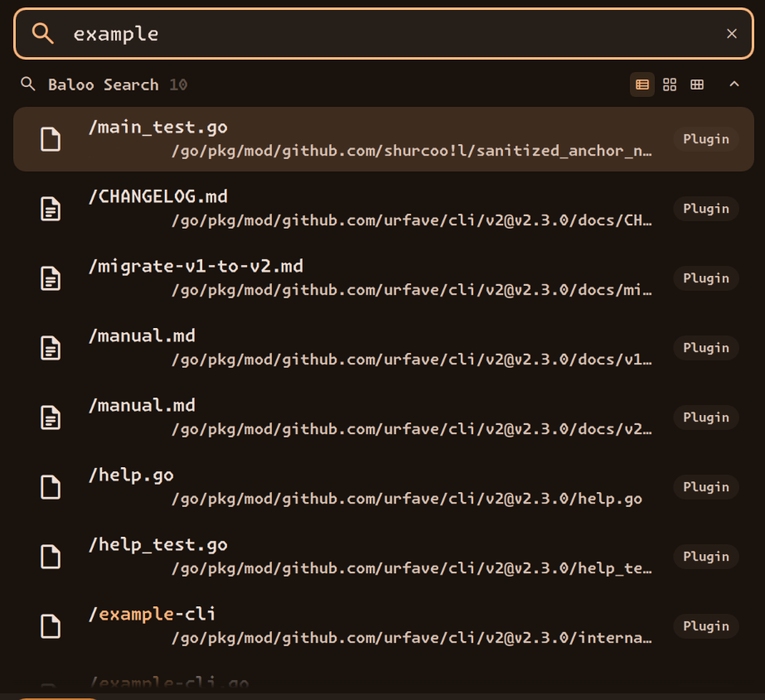
Task: Click the path ending in /docs/mi…
Action: [411, 290]
